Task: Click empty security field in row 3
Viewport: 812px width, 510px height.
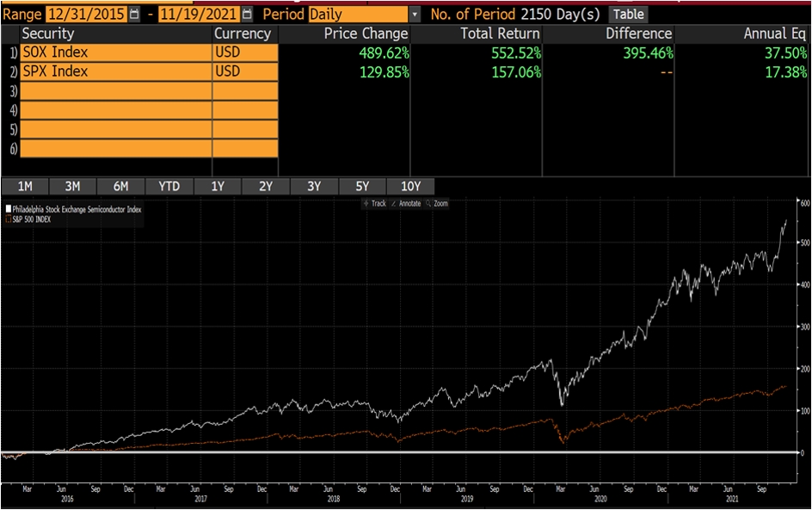Action: (x=115, y=90)
